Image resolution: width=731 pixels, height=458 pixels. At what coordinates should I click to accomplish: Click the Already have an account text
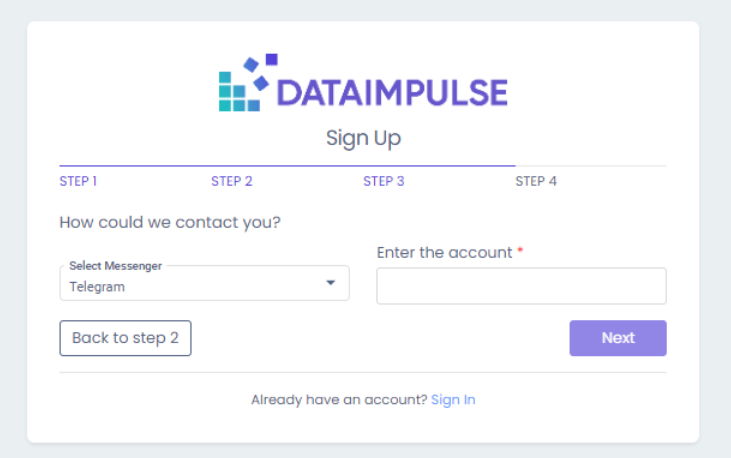click(339, 400)
